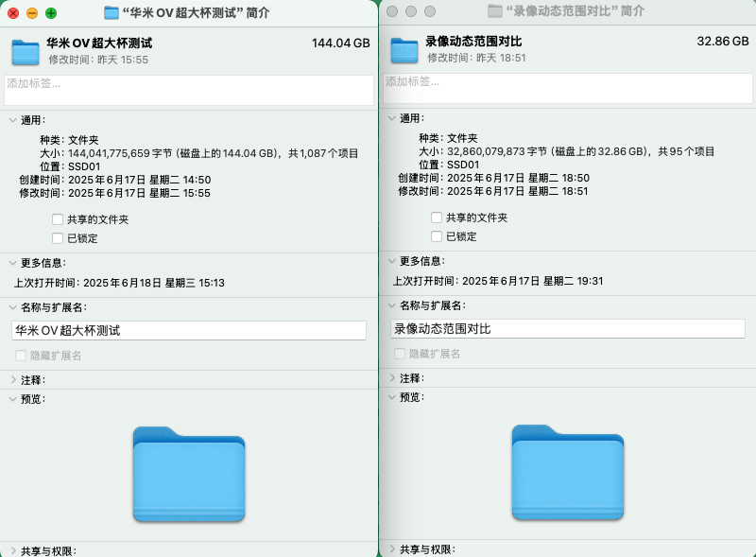Image resolution: width=756 pixels, height=557 pixels.
Task: Toggle 隐藏扩展名 checkbox in 华米OV超大杯测试 window
Action: (x=21, y=356)
